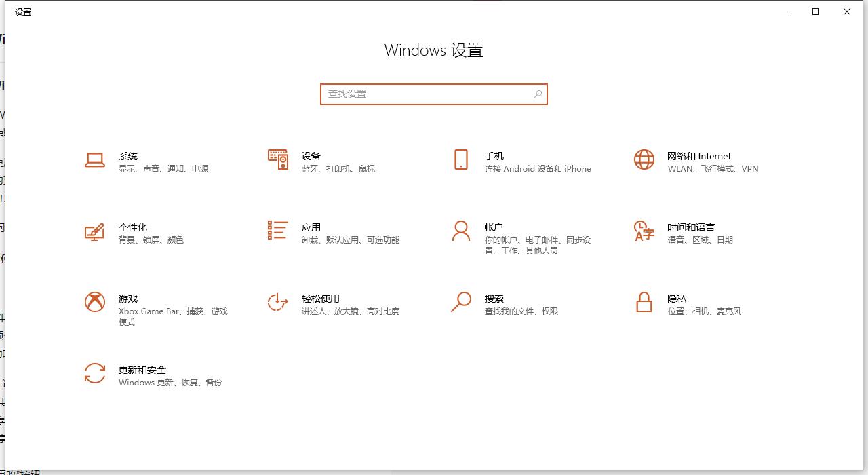Click the 设备 printer icon
The height and width of the screenshot is (475, 868).
coord(277,161)
